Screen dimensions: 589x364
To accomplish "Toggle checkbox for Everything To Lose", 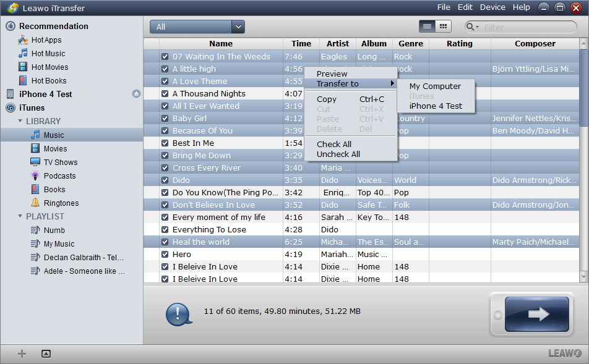I will (x=165, y=230).
